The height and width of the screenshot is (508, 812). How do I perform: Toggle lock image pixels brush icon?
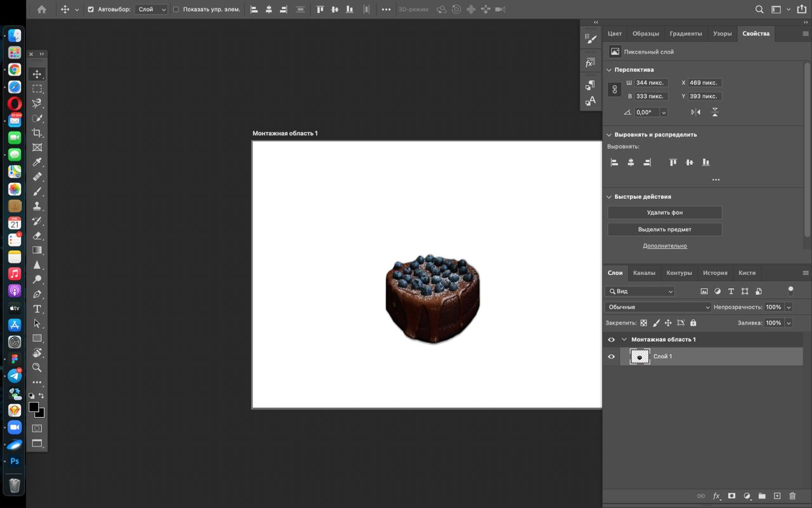[x=656, y=323]
